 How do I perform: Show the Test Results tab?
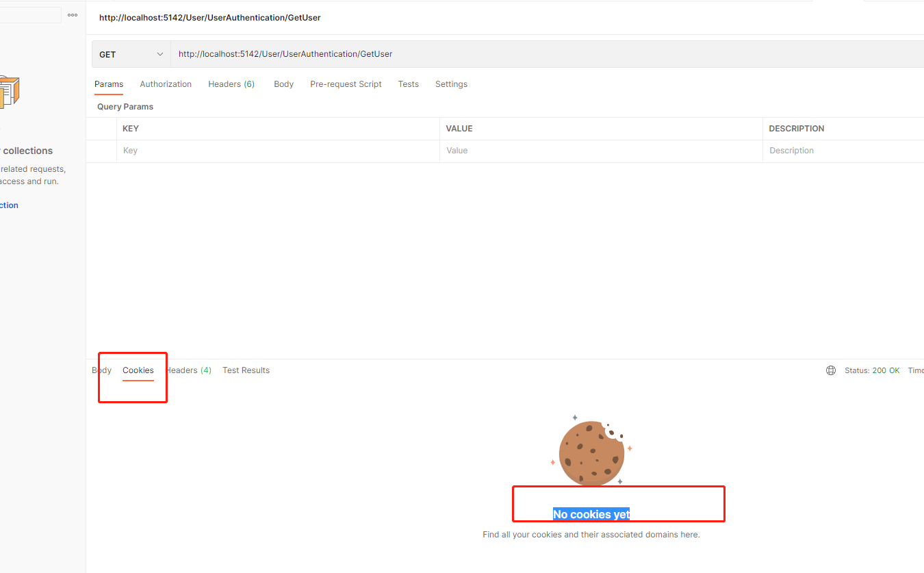[x=246, y=370]
